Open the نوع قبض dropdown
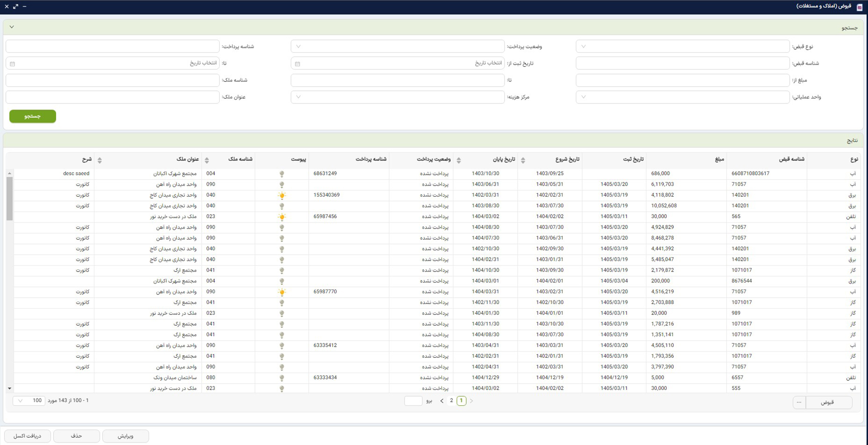Viewport: 868px width, 445px height. pos(683,46)
